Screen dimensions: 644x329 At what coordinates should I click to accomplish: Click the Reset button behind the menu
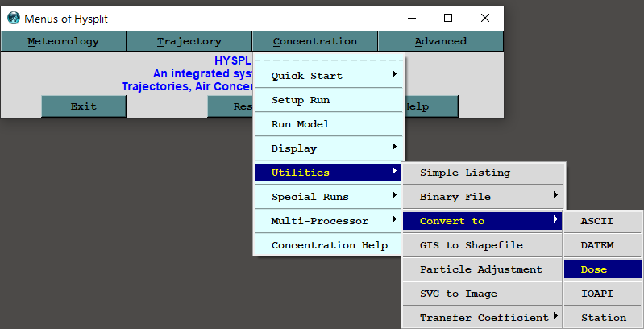click(230, 106)
